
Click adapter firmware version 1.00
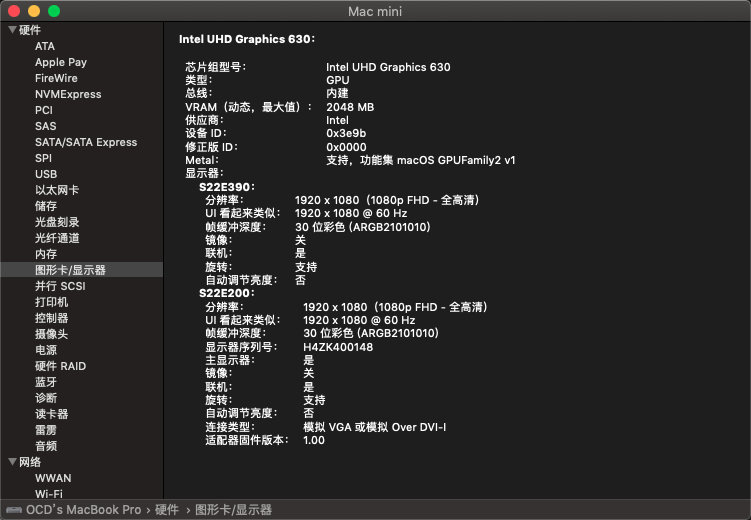click(x=314, y=440)
